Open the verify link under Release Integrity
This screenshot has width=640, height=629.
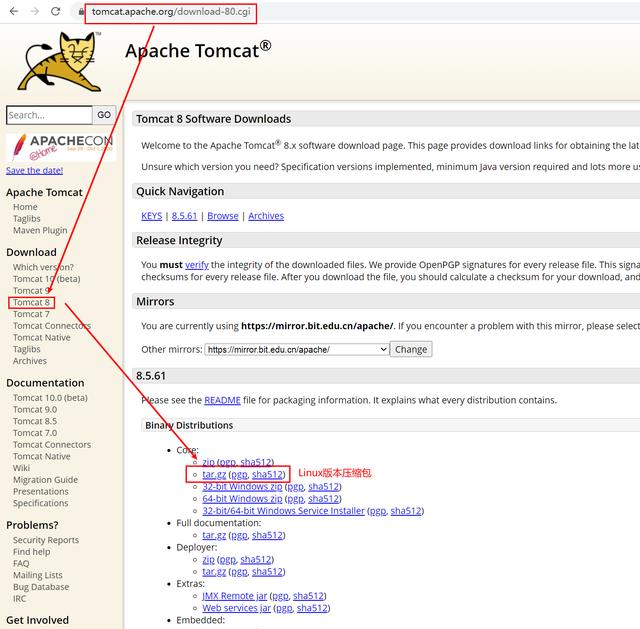point(197,265)
